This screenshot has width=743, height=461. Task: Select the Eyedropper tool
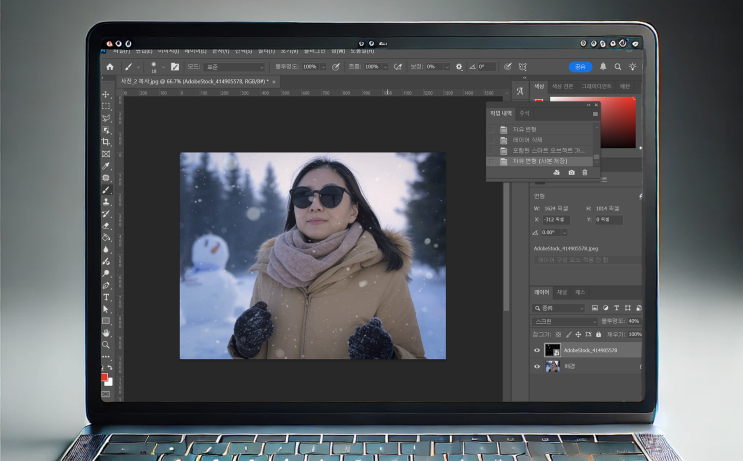pyautogui.click(x=106, y=165)
